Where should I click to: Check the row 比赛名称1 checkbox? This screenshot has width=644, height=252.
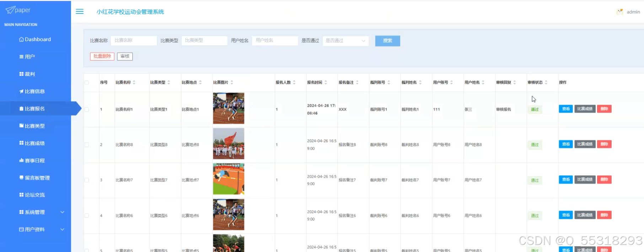point(87,109)
